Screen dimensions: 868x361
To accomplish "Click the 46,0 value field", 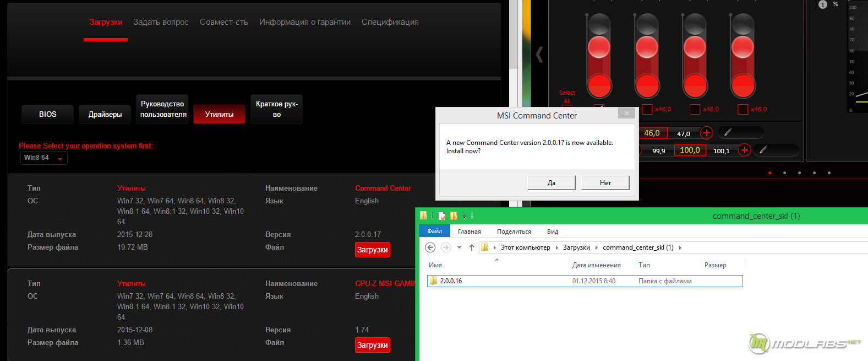I will click(x=652, y=133).
